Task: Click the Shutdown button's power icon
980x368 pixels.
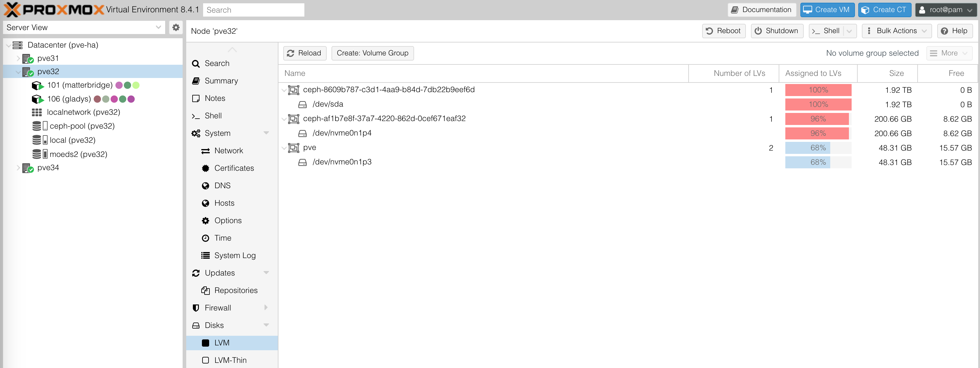Action: tap(758, 31)
